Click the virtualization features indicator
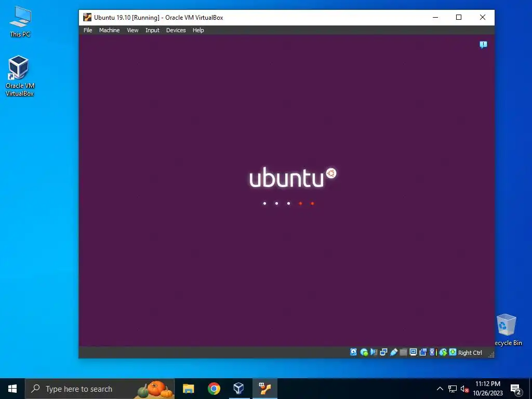This screenshot has height=399, width=532. coord(433,352)
